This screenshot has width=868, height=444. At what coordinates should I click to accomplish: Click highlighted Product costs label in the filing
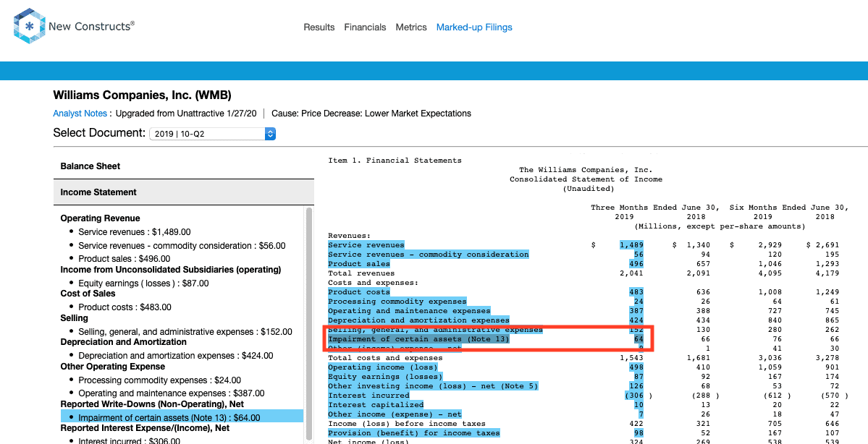[x=359, y=292]
